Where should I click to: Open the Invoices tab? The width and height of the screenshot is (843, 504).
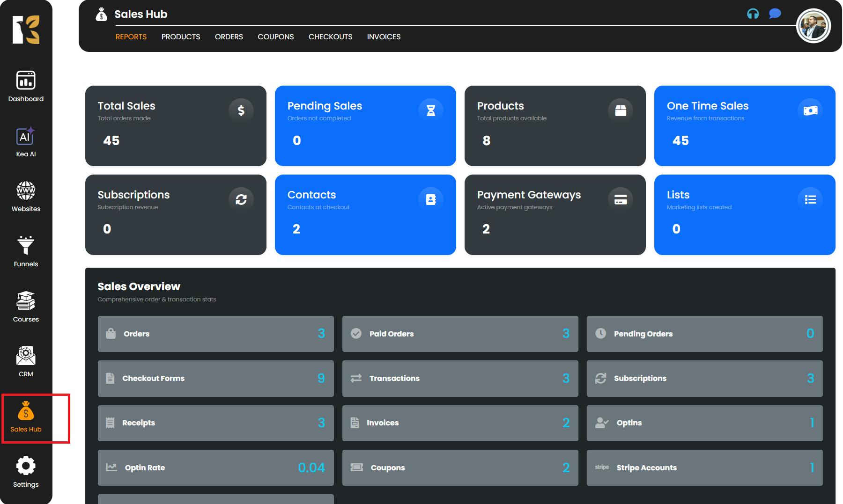(x=384, y=37)
